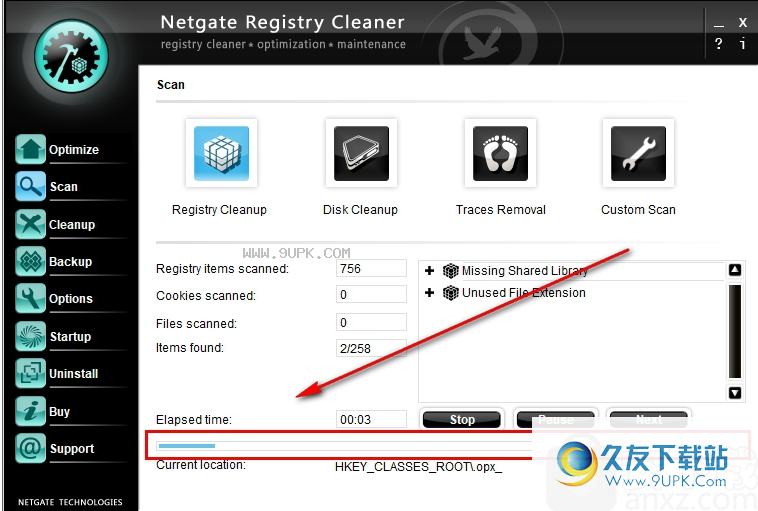758x511 pixels.
Task: Select the Unused File Extension row text
Action: tap(524, 293)
